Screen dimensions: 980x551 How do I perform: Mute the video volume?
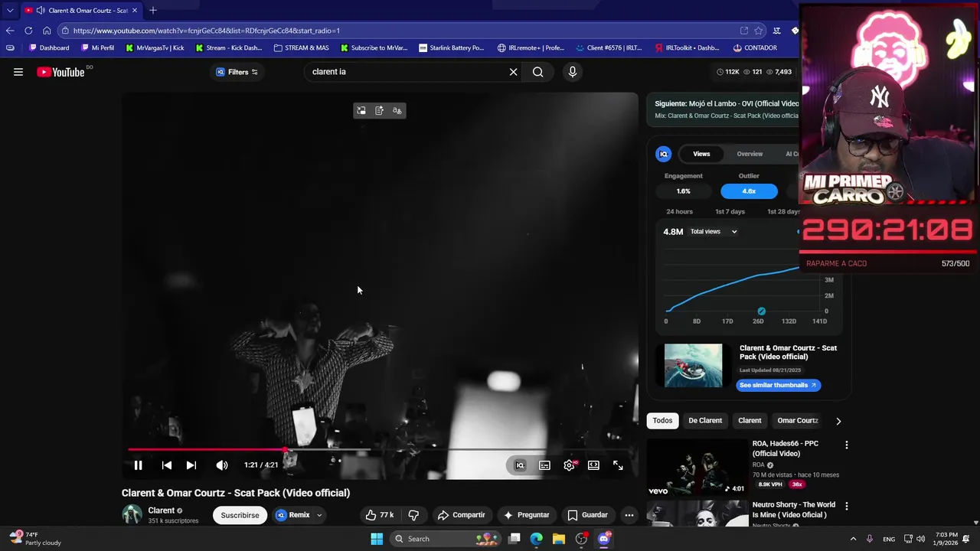pyautogui.click(x=221, y=465)
